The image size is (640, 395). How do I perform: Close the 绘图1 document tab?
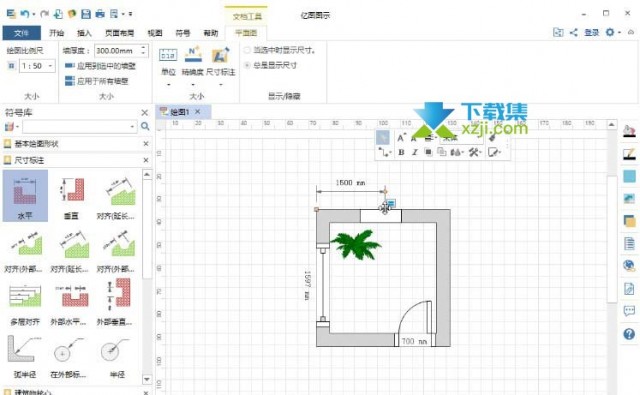pyautogui.click(x=198, y=111)
